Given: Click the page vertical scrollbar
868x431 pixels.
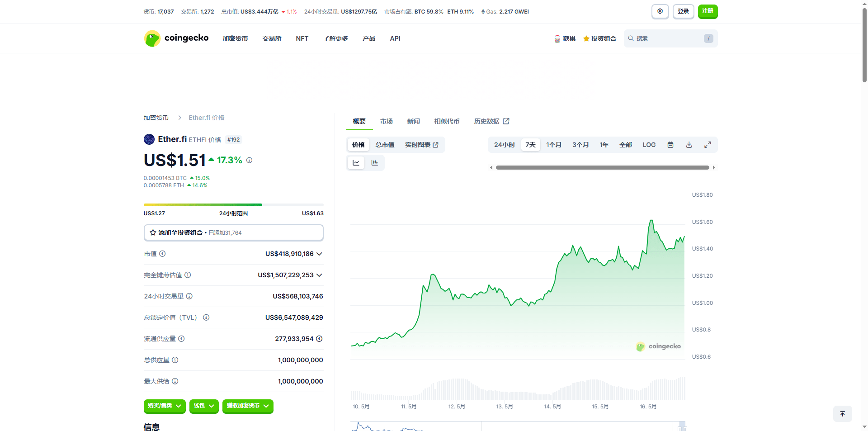Looking at the screenshot, I should (864, 44).
